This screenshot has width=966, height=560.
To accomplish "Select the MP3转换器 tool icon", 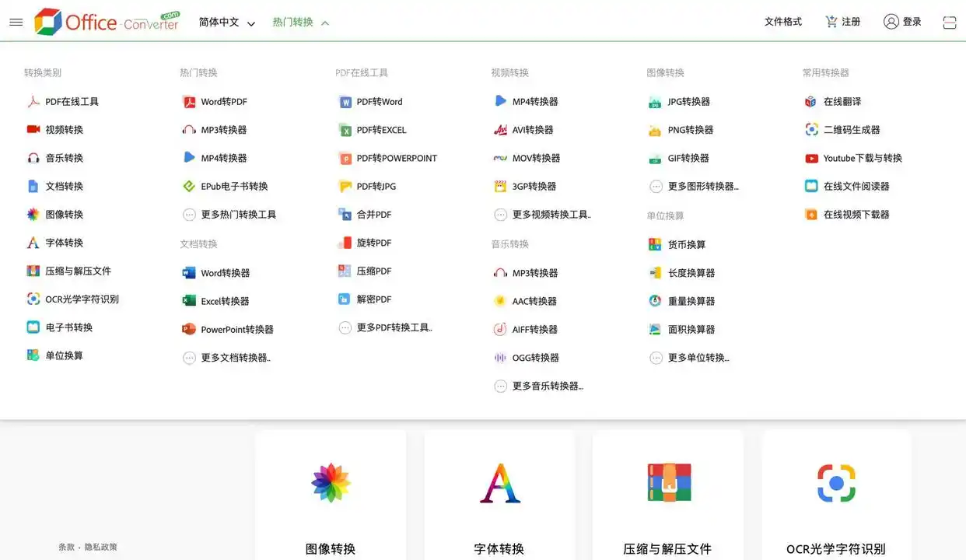I will point(189,129).
